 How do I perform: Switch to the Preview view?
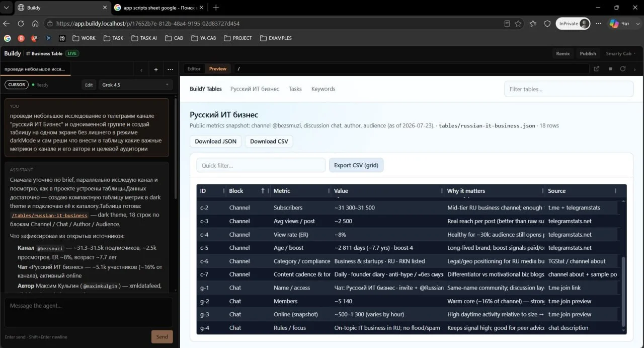pos(218,69)
